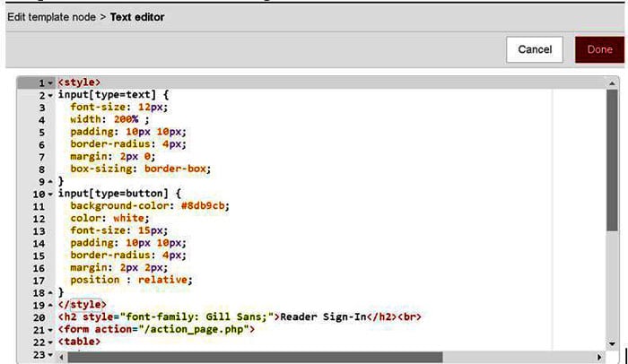The height and width of the screenshot is (364, 628).
Task: Click the 'Text editor' breadcrumb label
Action: [137, 17]
